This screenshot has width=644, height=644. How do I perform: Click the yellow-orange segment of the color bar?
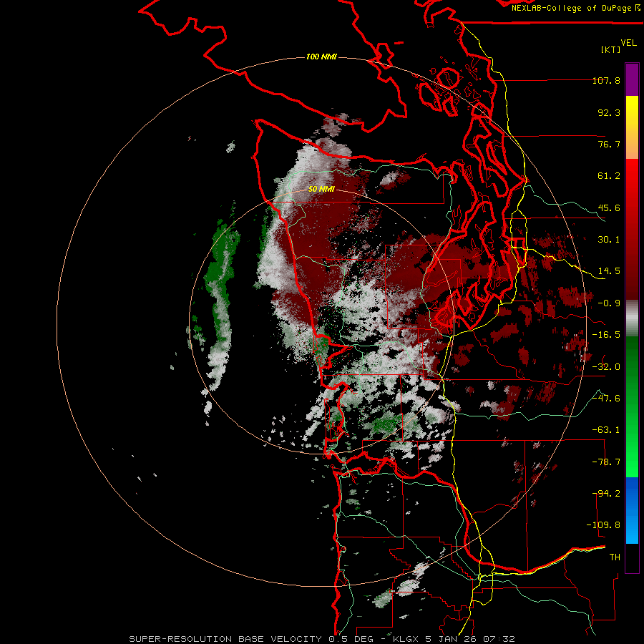tap(632, 127)
